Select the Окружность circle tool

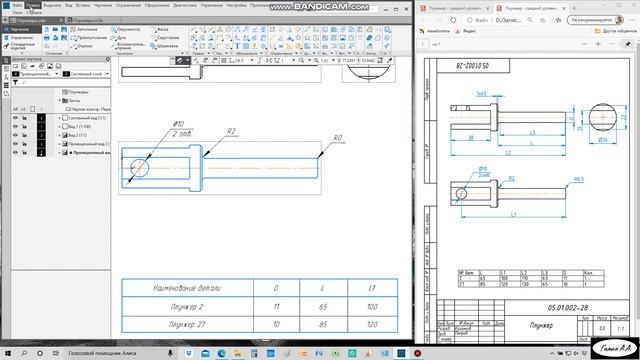point(126,29)
